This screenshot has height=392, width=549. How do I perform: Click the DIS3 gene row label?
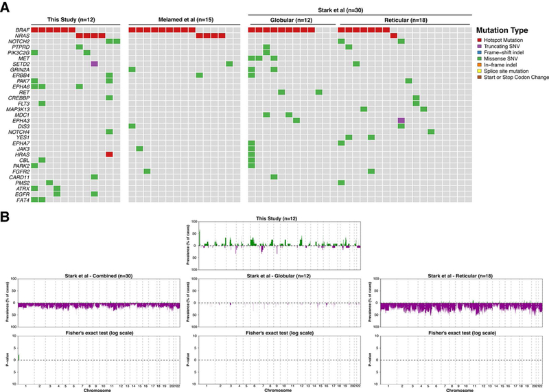[x=24, y=126]
